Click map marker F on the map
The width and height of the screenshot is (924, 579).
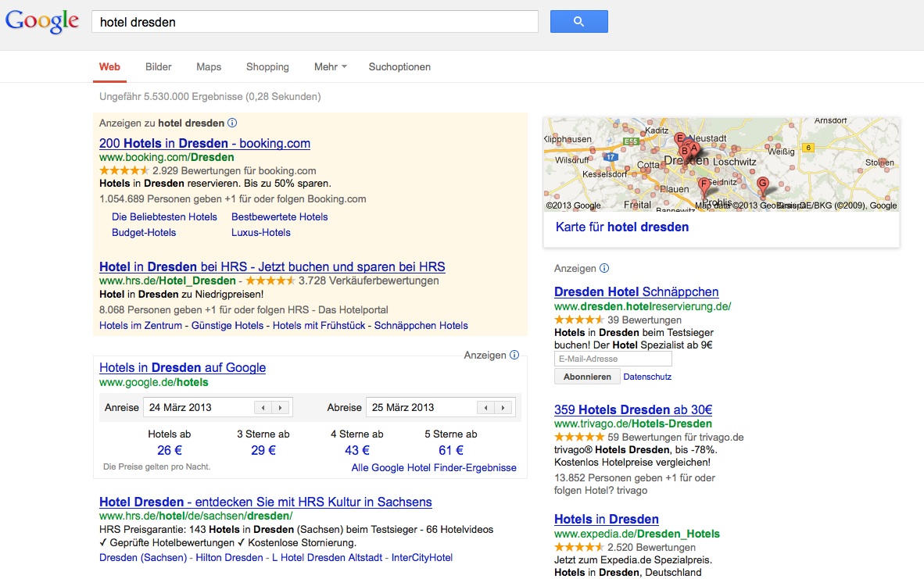click(703, 185)
